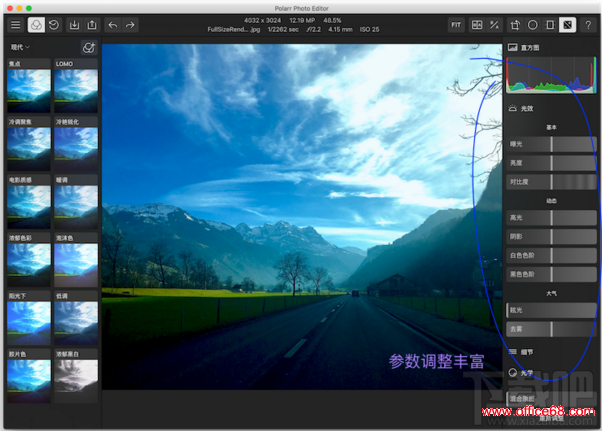Click the ISO 25 metadata text

coord(369,30)
